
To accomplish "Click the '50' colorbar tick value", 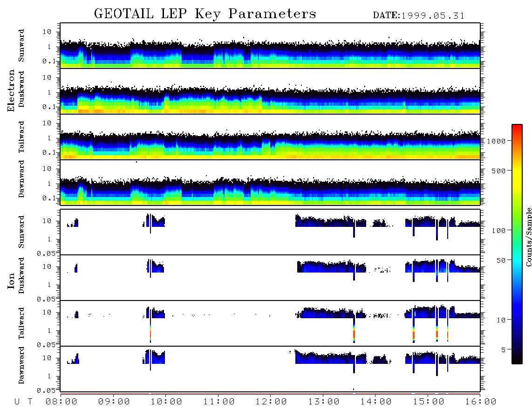I will click(501, 260).
